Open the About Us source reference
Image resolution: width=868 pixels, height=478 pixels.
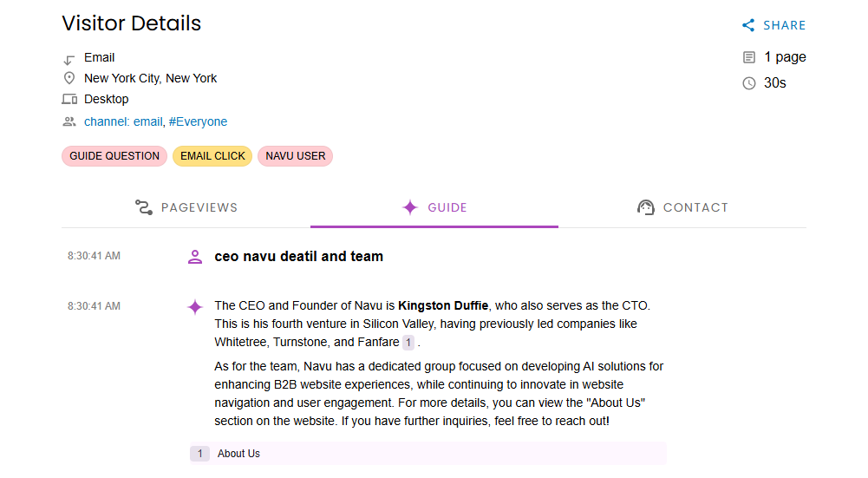point(238,454)
